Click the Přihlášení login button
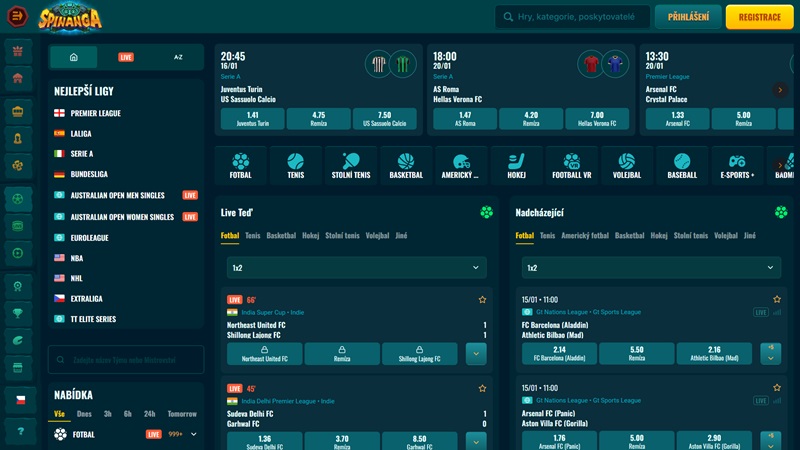The image size is (800, 450). [x=688, y=17]
